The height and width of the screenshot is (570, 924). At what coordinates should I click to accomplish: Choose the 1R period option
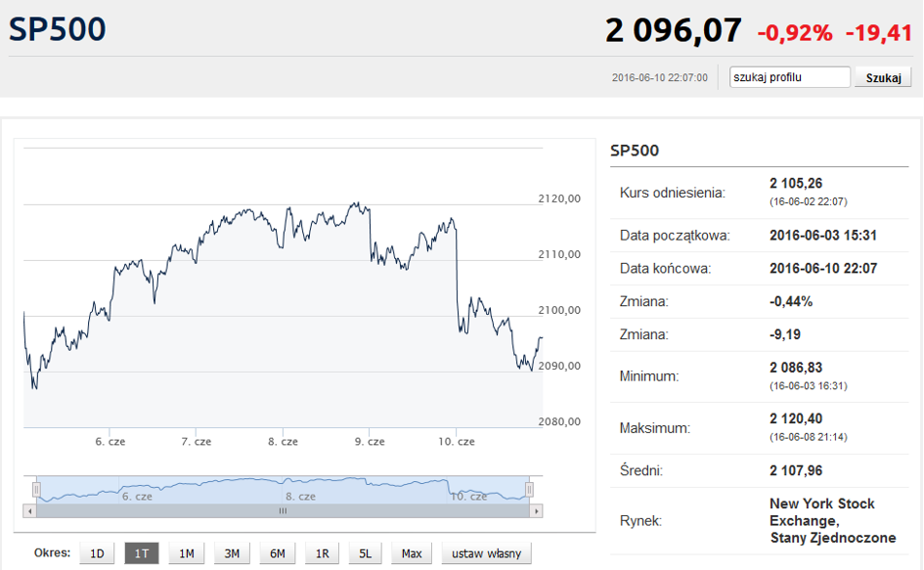click(322, 553)
